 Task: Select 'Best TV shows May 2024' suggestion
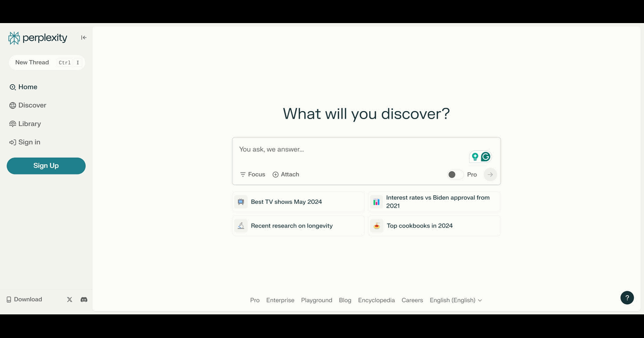(298, 202)
